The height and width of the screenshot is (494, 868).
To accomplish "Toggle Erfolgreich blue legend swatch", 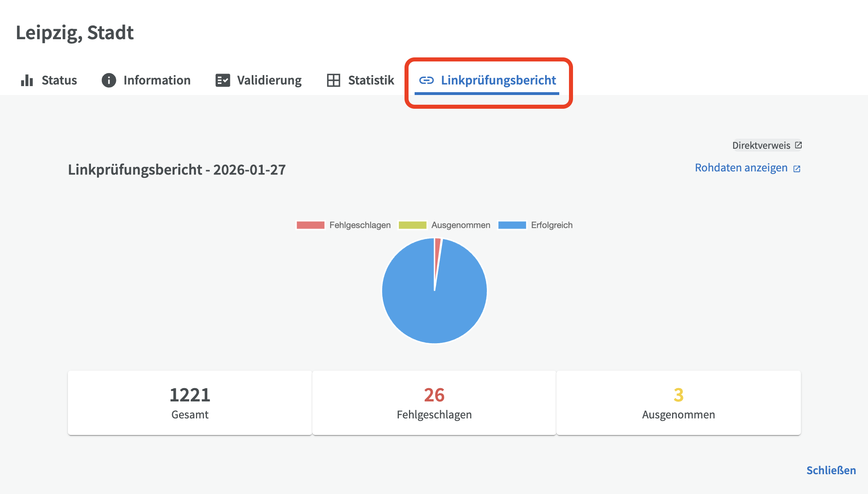I will pos(512,225).
